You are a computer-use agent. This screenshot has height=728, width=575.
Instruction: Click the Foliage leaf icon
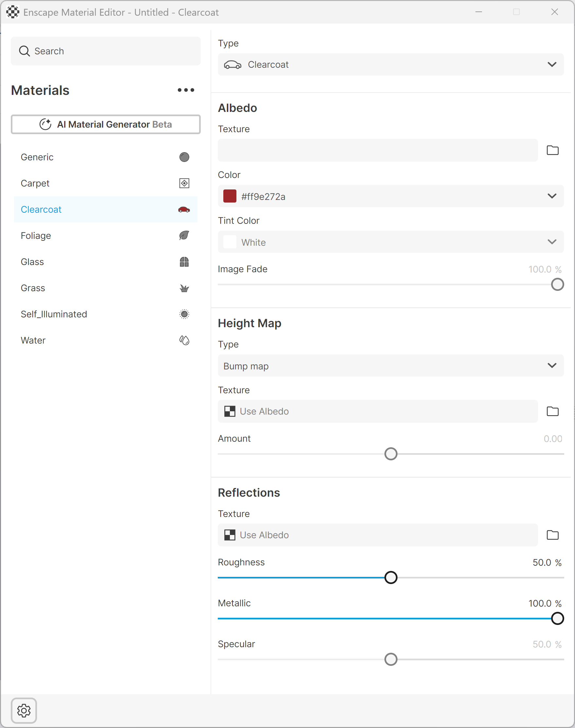(x=184, y=236)
